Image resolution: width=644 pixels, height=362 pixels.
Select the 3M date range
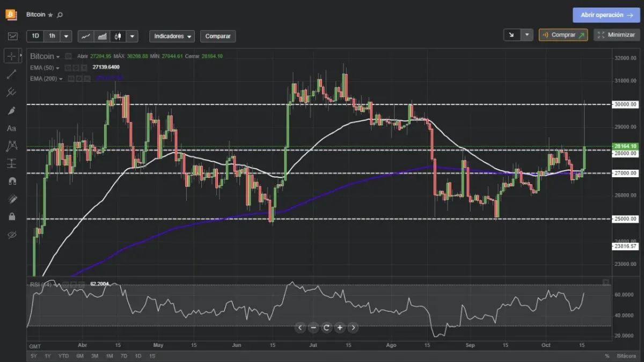tap(94, 356)
